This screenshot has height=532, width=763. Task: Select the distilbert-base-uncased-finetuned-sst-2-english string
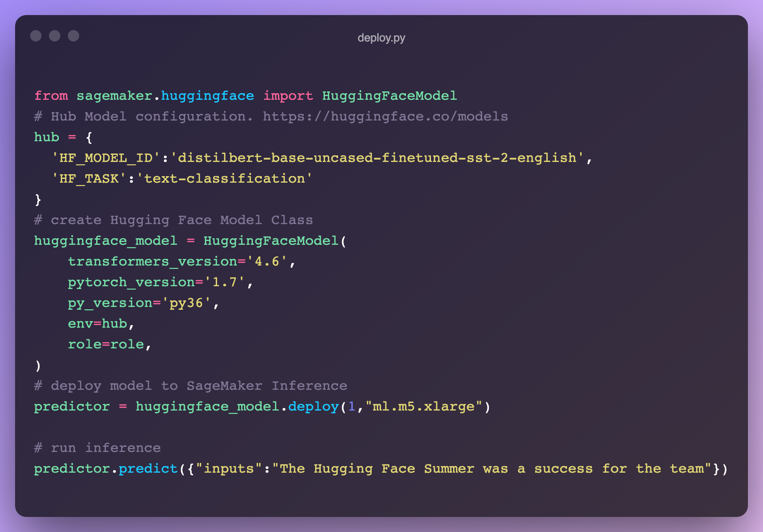click(377, 158)
